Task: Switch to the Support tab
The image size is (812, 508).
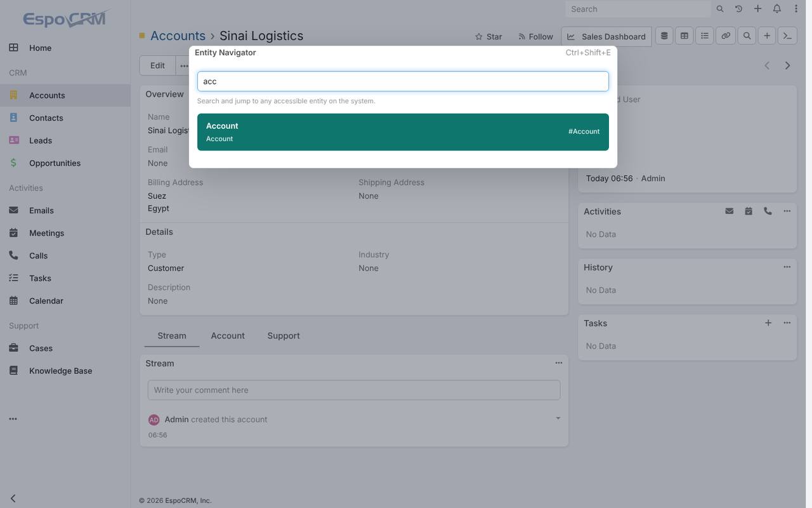Action: pyautogui.click(x=284, y=335)
